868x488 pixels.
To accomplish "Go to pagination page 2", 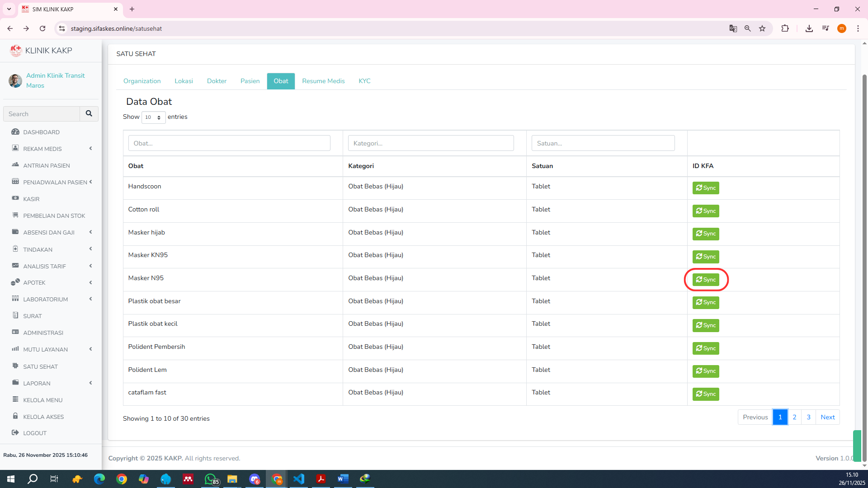I will pyautogui.click(x=794, y=417).
